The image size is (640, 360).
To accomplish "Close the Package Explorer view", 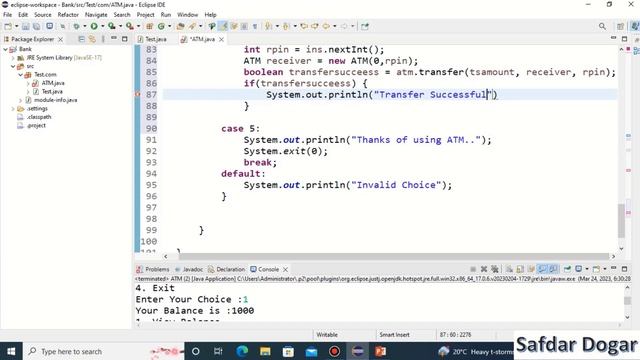I will [60, 39].
